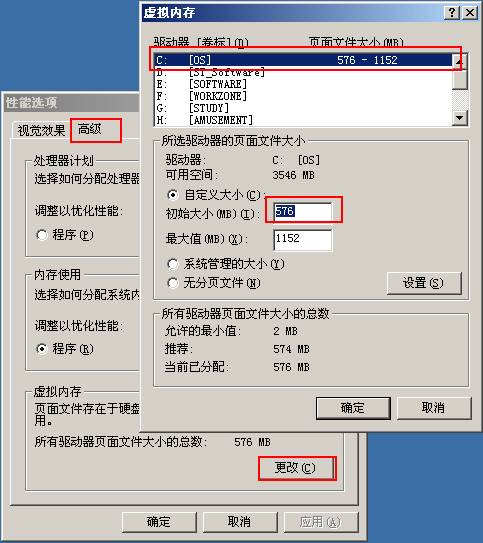Select drive G: [STUDY] in list
Image resolution: width=483 pixels, height=543 pixels.
303,108
